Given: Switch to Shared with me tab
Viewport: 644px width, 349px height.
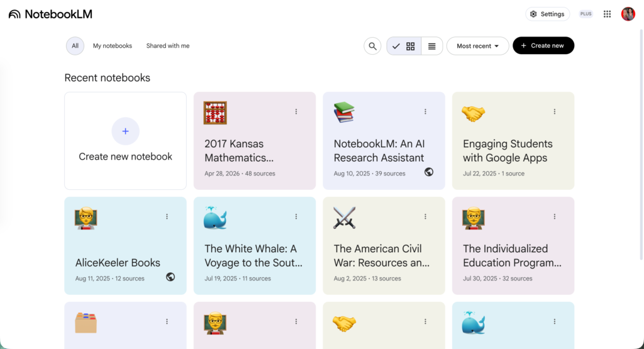Looking at the screenshot, I should coord(167,46).
